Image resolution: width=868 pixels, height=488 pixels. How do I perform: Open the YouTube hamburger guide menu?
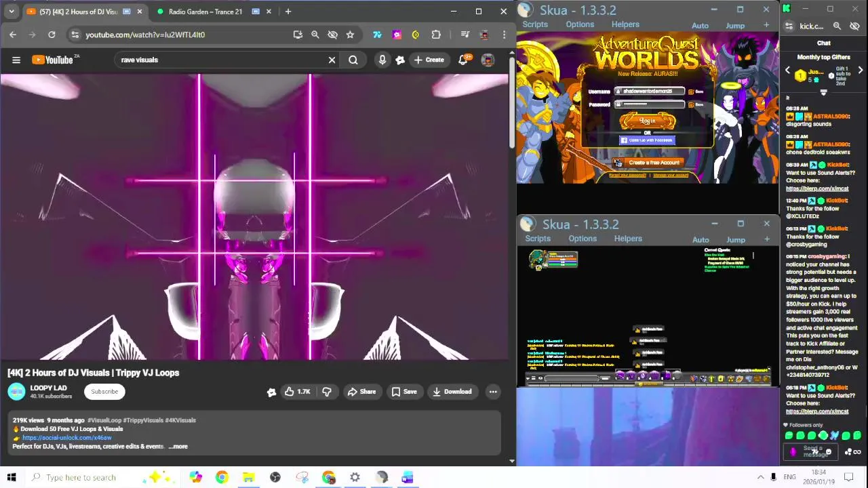point(16,60)
